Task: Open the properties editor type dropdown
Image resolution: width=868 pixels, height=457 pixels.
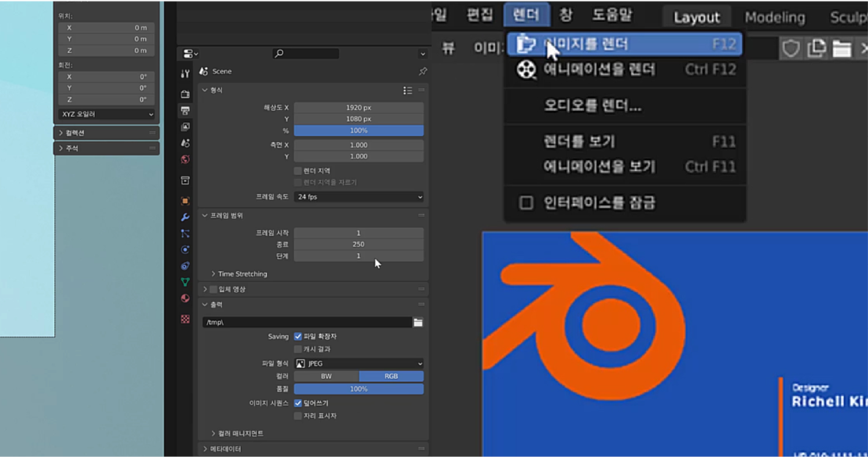Action: (191, 54)
